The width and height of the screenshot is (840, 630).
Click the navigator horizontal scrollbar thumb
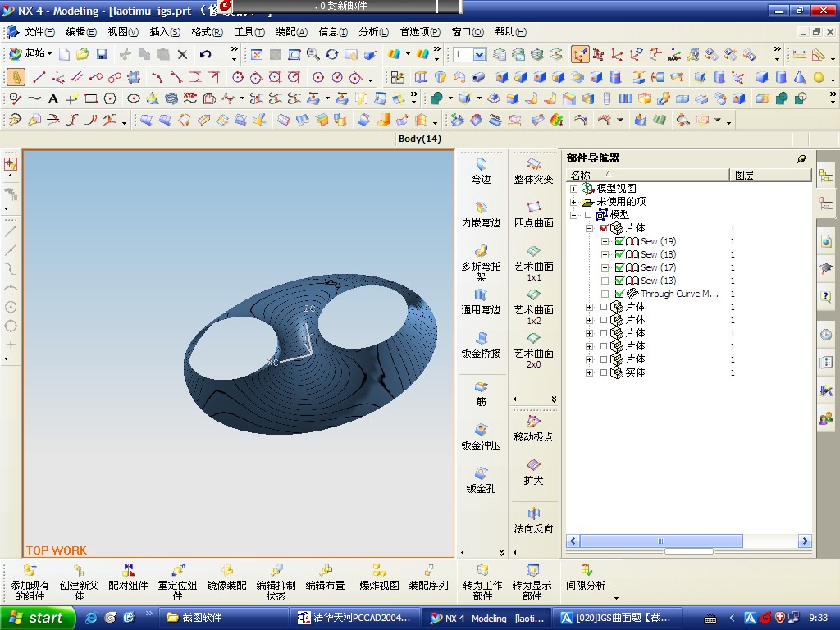click(x=661, y=541)
